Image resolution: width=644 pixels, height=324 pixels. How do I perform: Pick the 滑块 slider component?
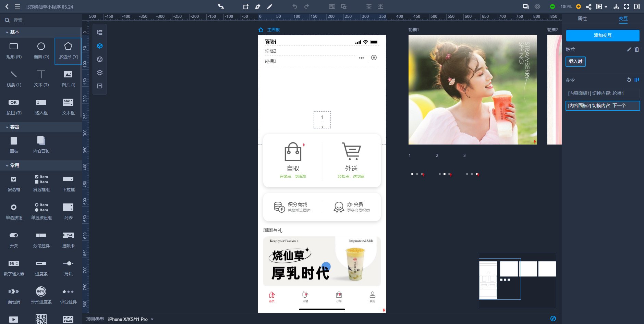tap(68, 268)
